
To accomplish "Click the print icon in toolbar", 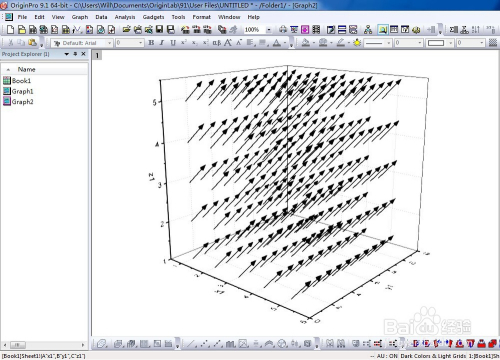I will (283, 30).
